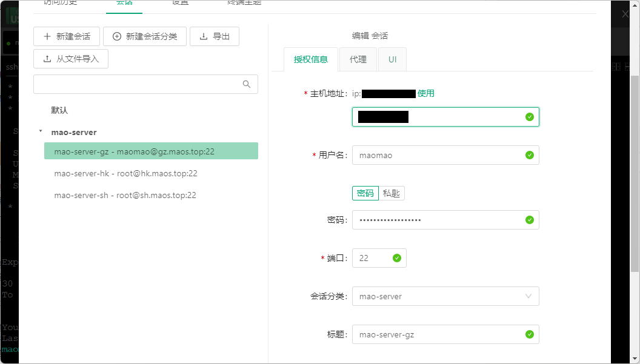This screenshot has height=364, width=640.
Task: Switch to private key authentication option
Action: pos(392,193)
